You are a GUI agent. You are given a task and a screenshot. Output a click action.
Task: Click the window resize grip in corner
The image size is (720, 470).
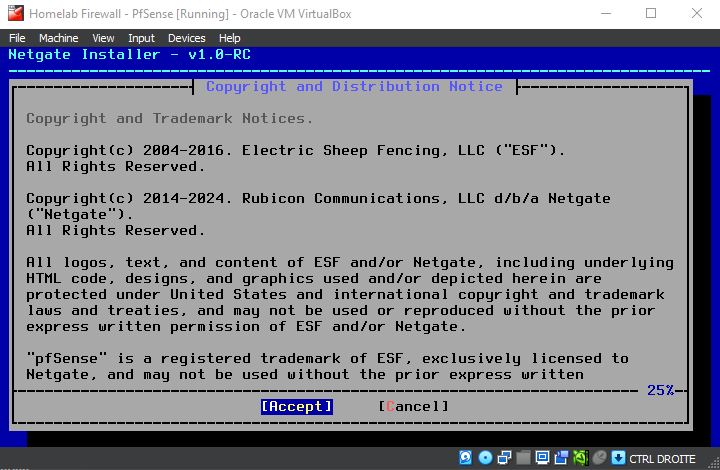(714, 464)
